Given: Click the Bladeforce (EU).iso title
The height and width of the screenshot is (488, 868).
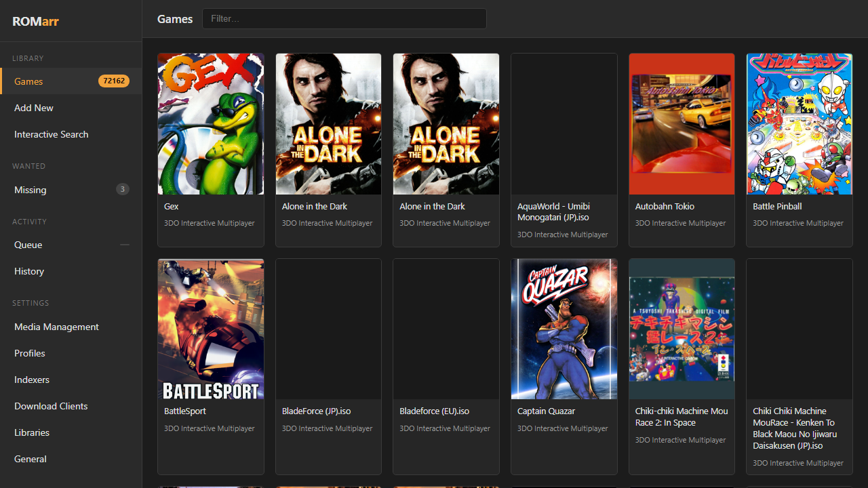Looking at the screenshot, I should (435, 411).
